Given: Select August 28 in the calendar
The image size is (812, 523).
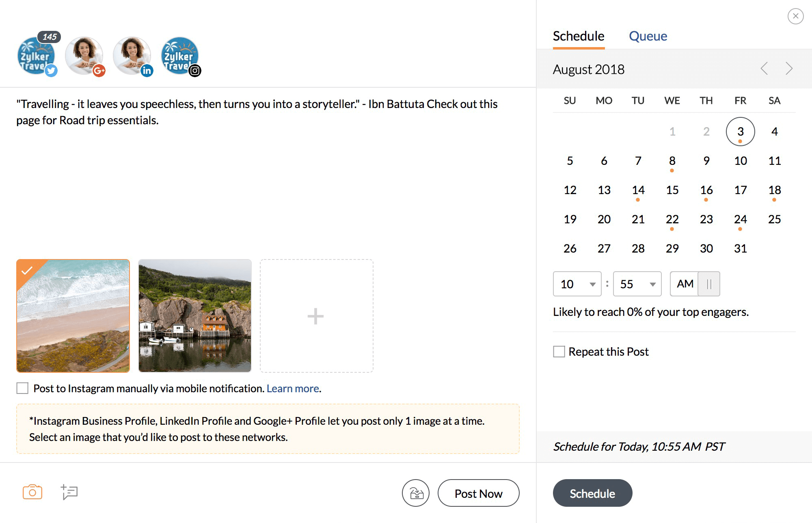Looking at the screenshot, I should point(638,249).
